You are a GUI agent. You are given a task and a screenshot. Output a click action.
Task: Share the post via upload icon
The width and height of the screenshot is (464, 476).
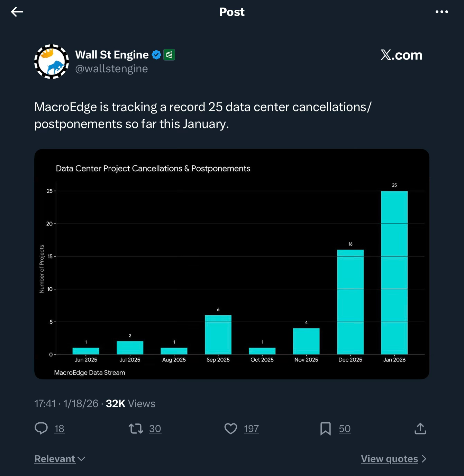(x=420, y=429)
